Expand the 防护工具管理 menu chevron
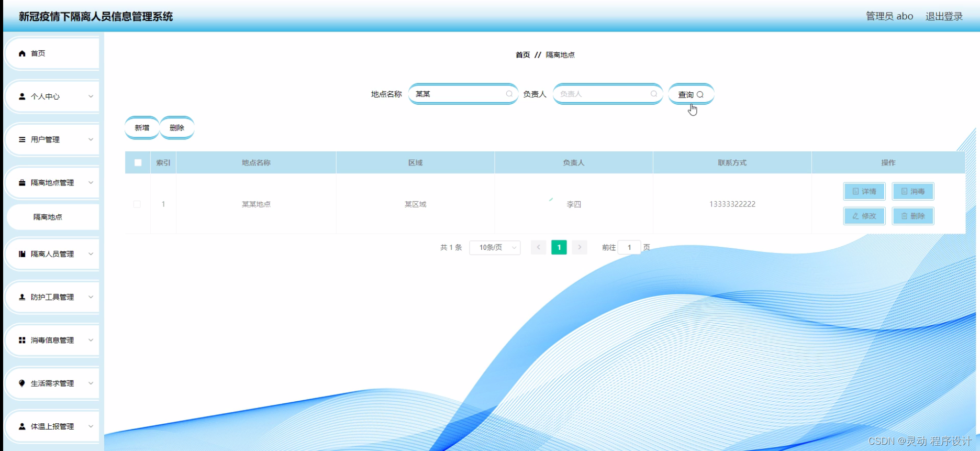The image size is (980, 451). (x=91, y=297)
